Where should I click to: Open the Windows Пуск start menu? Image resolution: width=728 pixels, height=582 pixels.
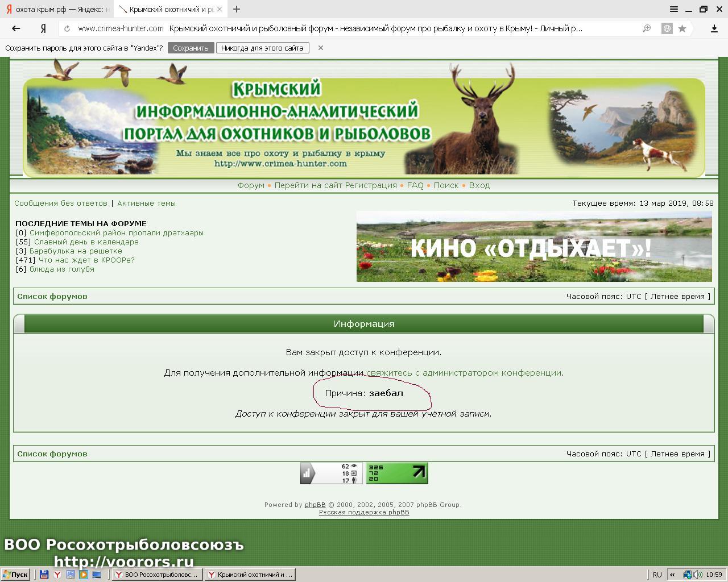tap(15, 575)
